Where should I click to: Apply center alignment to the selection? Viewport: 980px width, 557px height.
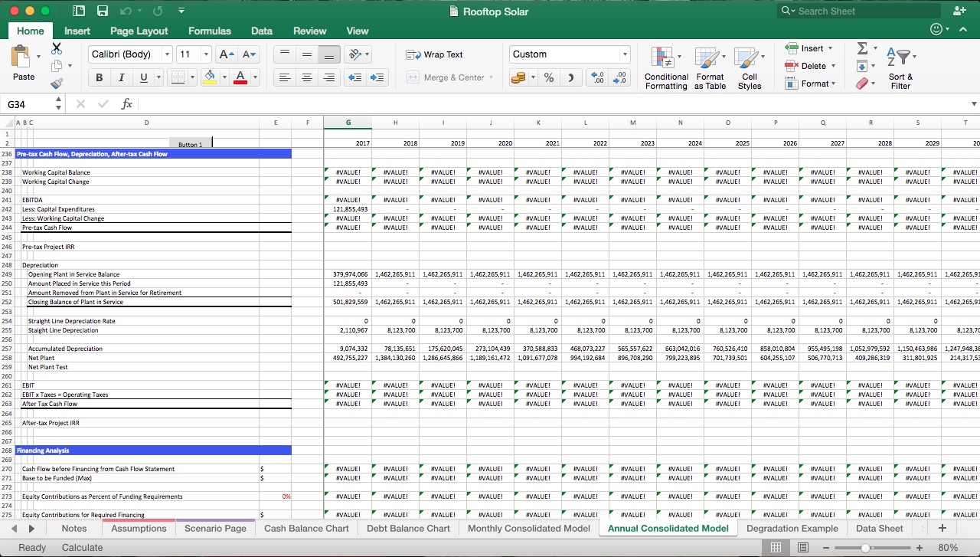(x=307, y=77)
